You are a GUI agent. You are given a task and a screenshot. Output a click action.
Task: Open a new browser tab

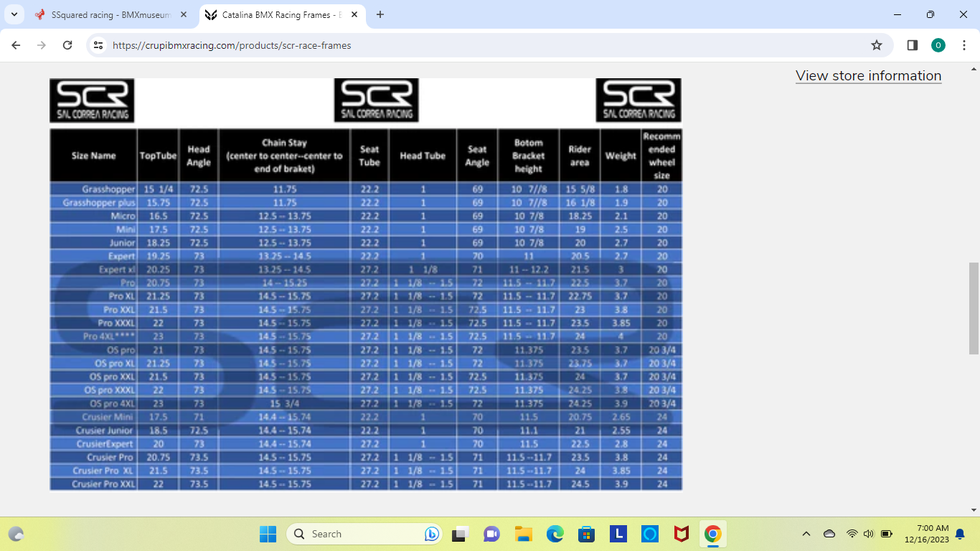pyautogui.click(x=380, y=14)
